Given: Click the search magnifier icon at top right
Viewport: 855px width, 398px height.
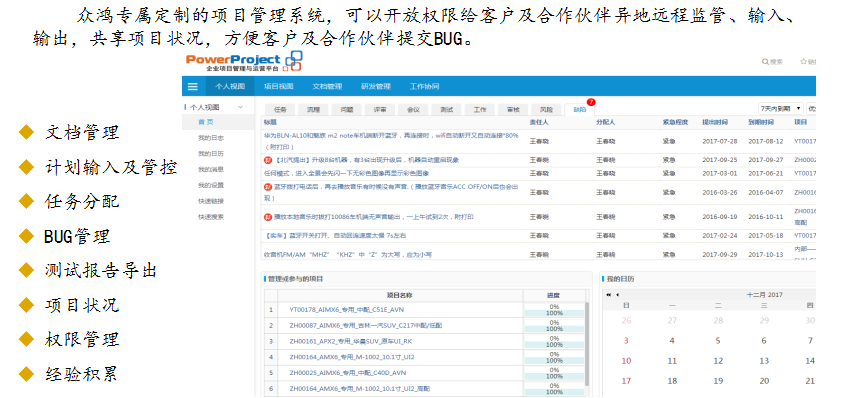Looking at the screenshot, I should click(x=765, y=62).
